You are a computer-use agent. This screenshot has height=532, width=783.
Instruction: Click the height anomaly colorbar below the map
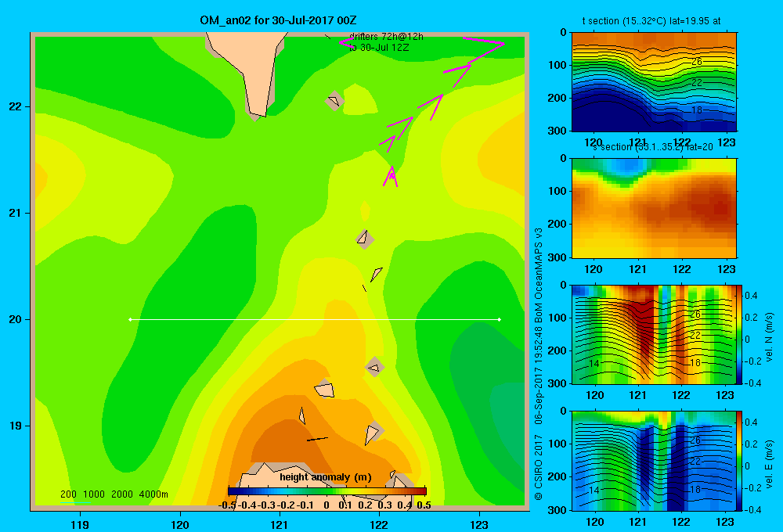pyautogui.click(x=327, y=491)
